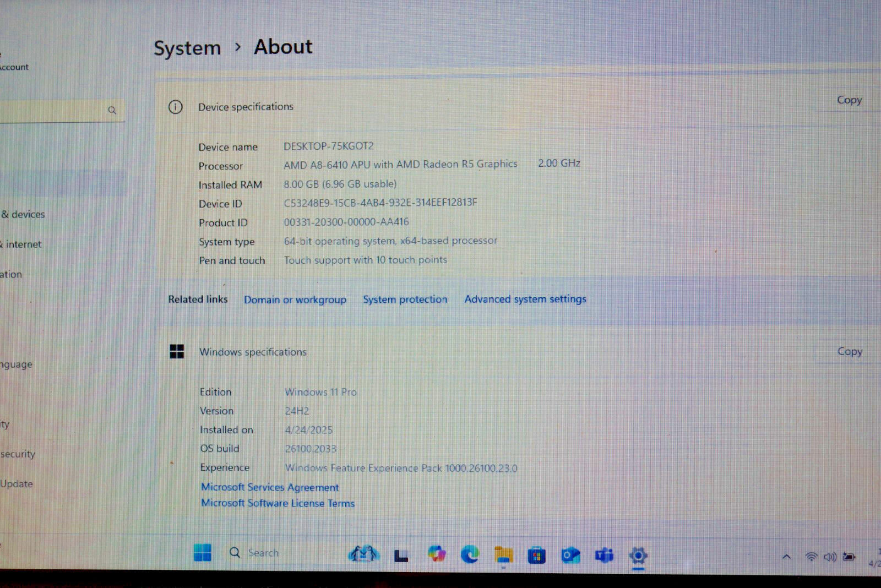
Task: Launch Copilot from the taskbar
Action: (437, 554)
